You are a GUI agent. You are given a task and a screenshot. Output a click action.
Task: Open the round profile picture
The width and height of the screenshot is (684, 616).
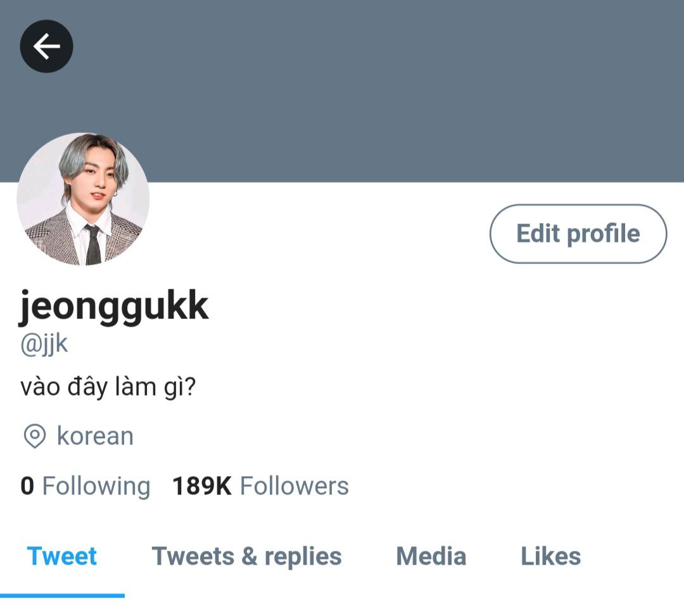[83, 199]
